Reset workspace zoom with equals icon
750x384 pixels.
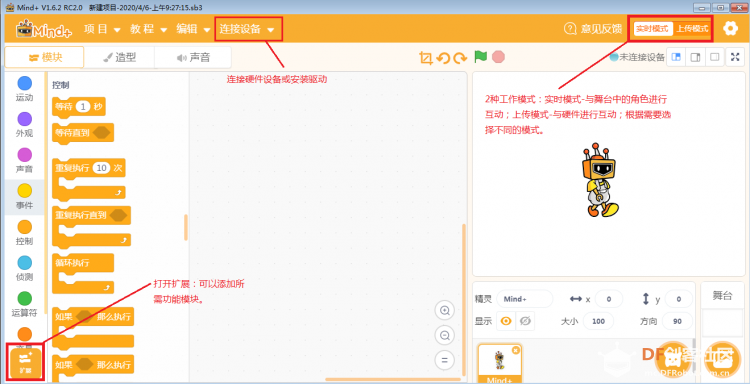pos(444,360)
